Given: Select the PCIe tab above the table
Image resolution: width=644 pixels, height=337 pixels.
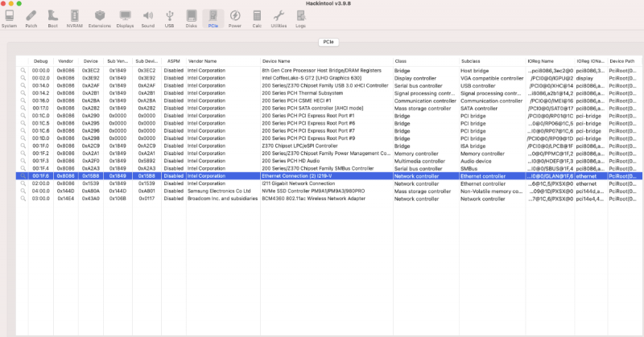Looking at the screenshot, I should (x=328, y=42).
